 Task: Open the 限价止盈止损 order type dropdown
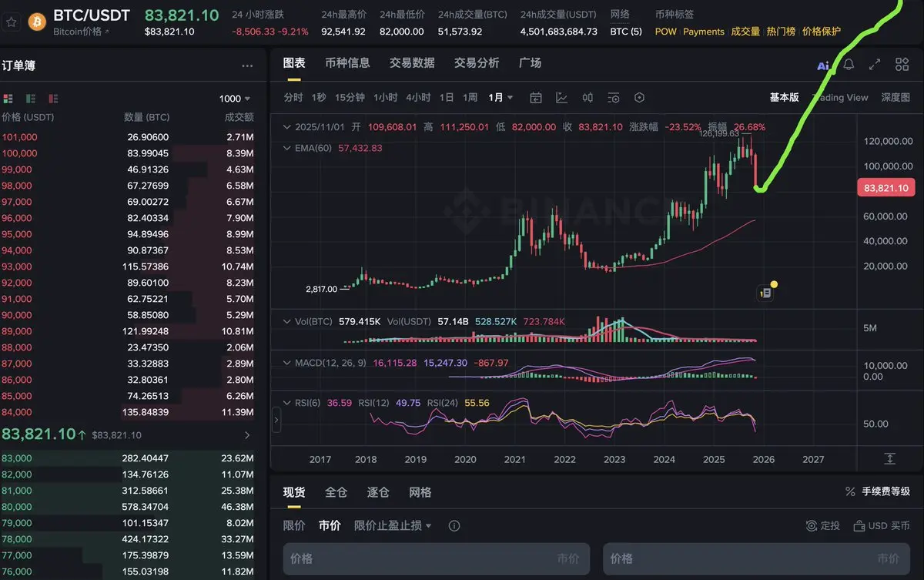point(393,526)
